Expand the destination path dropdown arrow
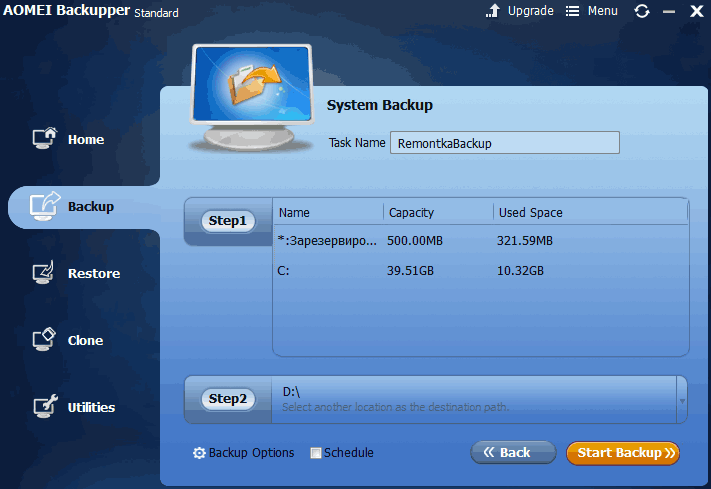 [682, 400]
